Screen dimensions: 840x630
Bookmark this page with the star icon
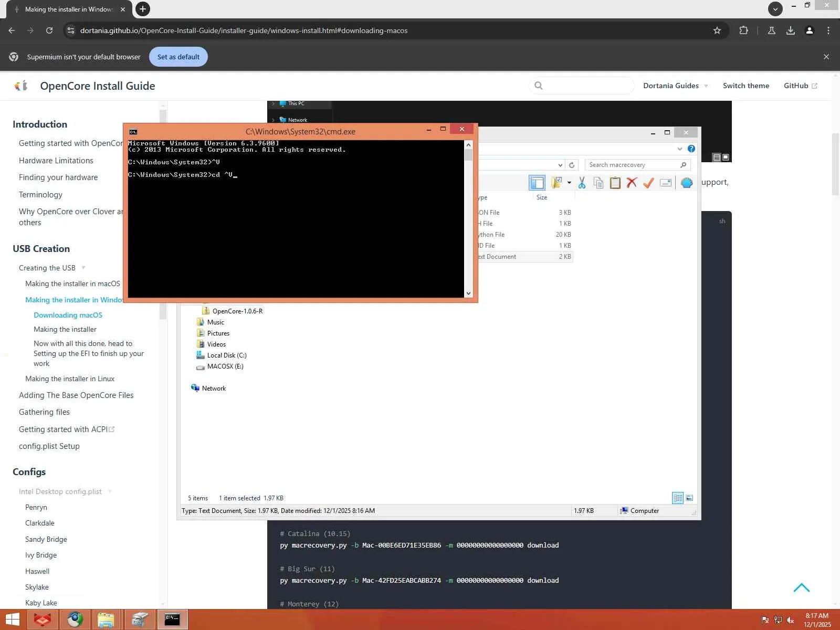coord(717,30)
